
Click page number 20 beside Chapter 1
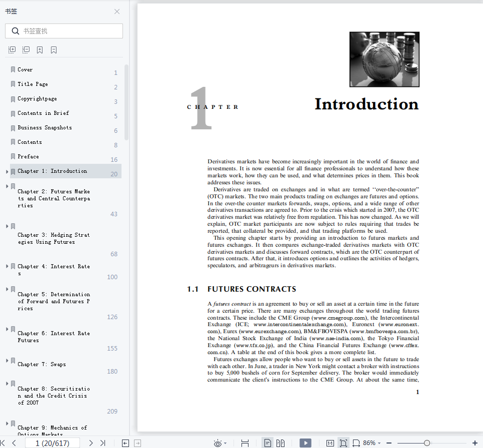click(x=114, y=174)
